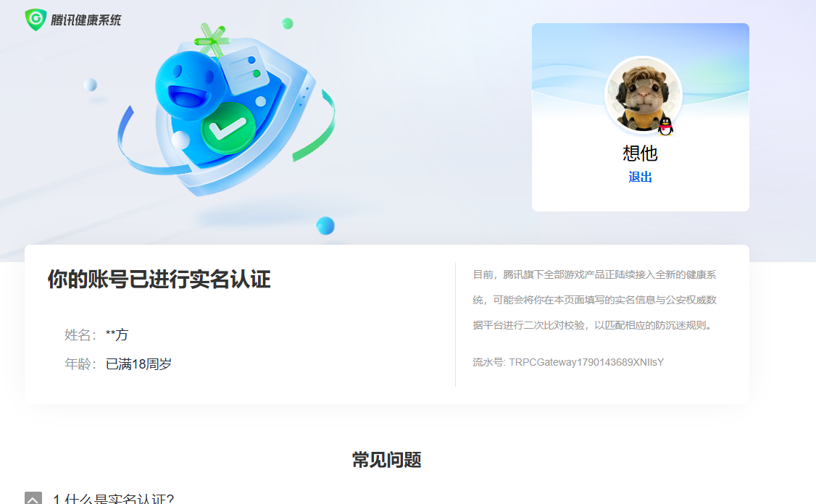
Task: Open FAQ question 什么是实名认证
Action: coord(114,498)
